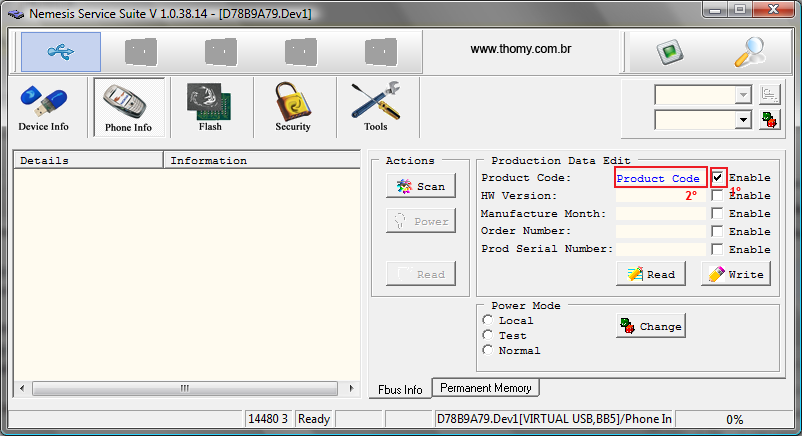Enable the Order Number checkbox
Image resolution: width=802 pixels, height=436 pixels.
click(x=718, y=231)
